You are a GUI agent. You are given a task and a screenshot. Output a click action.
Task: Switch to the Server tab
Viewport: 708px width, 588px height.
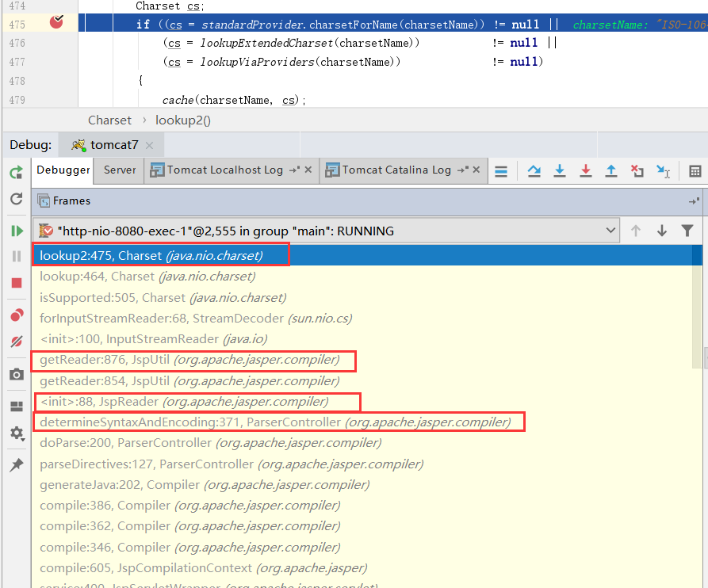118,170
